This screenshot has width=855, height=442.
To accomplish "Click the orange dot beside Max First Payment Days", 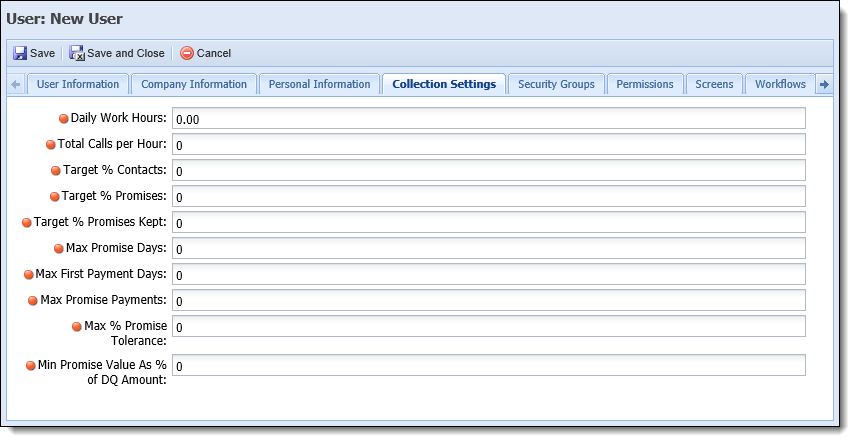I will [x=29, y=275].
